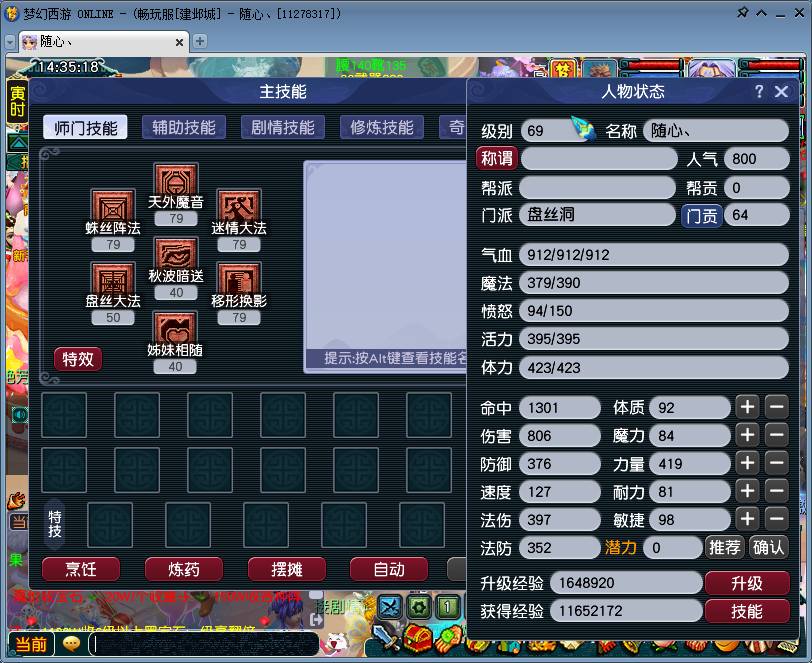Switch to the 师门技能 tab
Image resolution: width=812 pixels, height=663 pixels.
pyautogui.click(x=85, y=127)
